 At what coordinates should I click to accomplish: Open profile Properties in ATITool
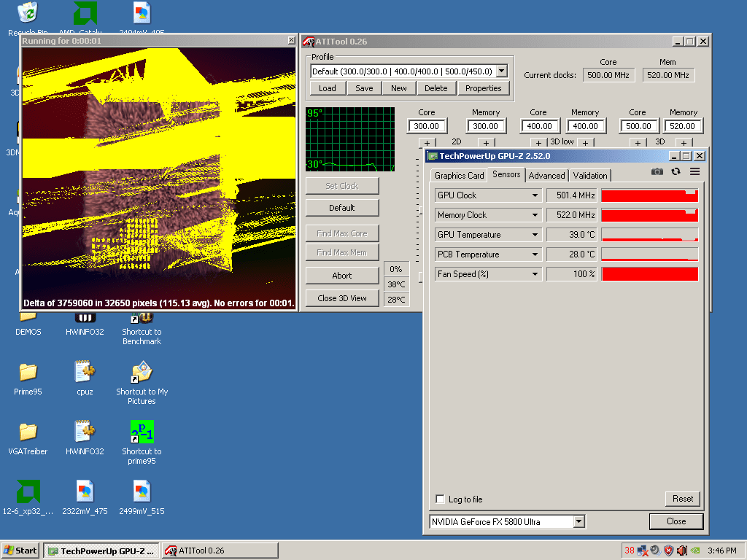[x=483, y=88]
